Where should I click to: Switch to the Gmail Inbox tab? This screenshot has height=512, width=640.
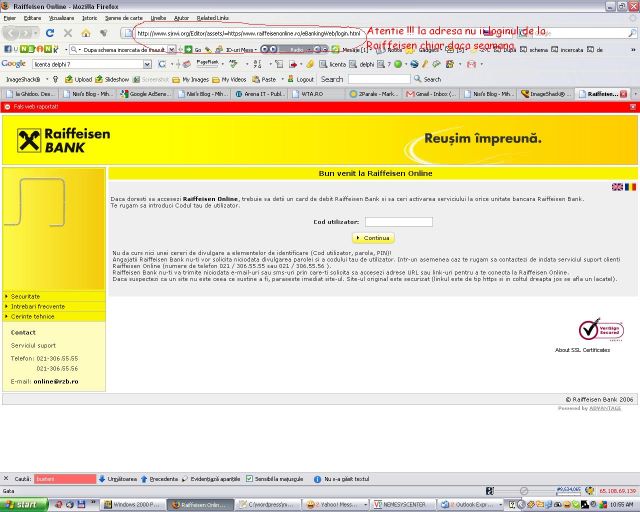click(432, 94)
